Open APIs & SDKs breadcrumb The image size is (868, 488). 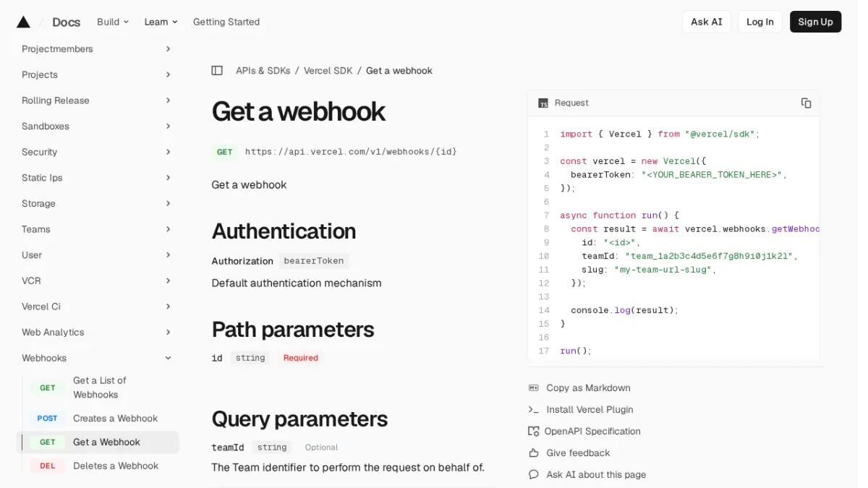click(263, 70)
